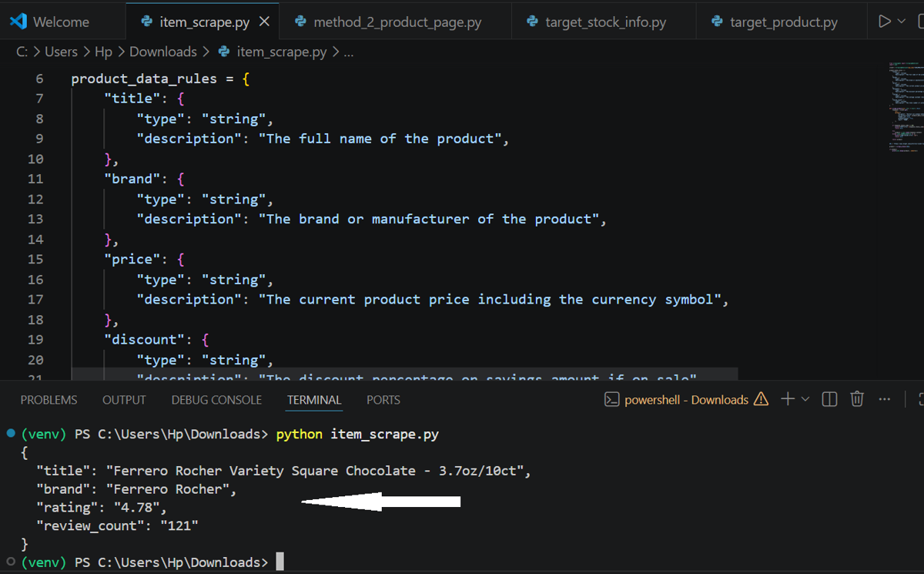Select the TERMINAL panel tab

tap(314, 400)
